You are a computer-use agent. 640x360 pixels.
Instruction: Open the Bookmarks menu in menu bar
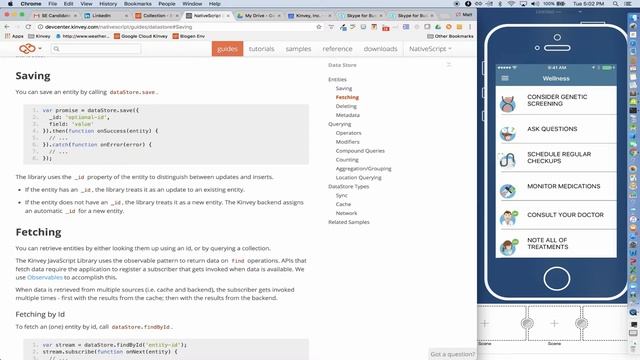click(x=138, y=4)
